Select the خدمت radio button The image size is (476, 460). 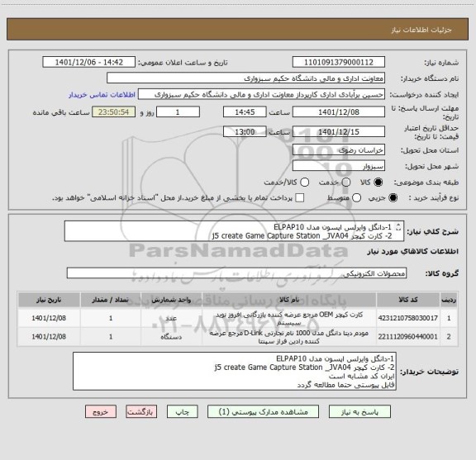pos(346,182)
